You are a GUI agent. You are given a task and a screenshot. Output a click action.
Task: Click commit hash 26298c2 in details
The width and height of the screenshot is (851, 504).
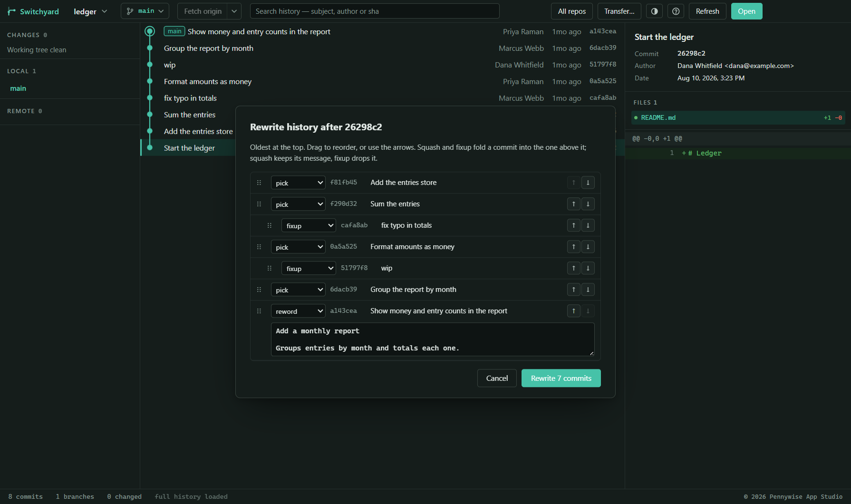pos(691,53)
